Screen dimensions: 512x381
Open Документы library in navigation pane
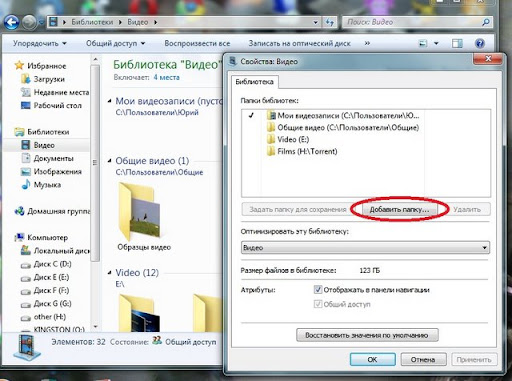pos(47,158)
